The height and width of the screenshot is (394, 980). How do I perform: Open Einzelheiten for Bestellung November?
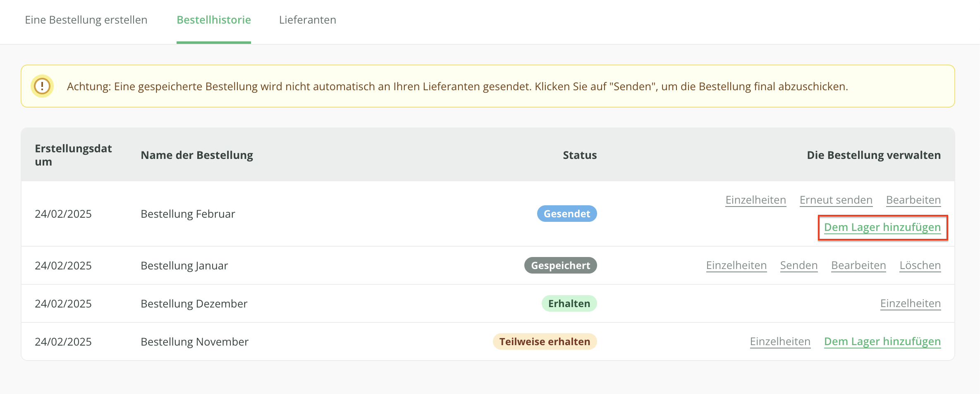tap(780, 341)
